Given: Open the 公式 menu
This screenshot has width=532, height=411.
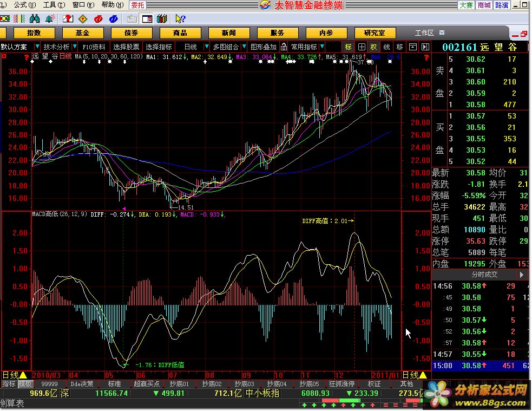Looking at the screenshot, I should [x=24, y=5].
